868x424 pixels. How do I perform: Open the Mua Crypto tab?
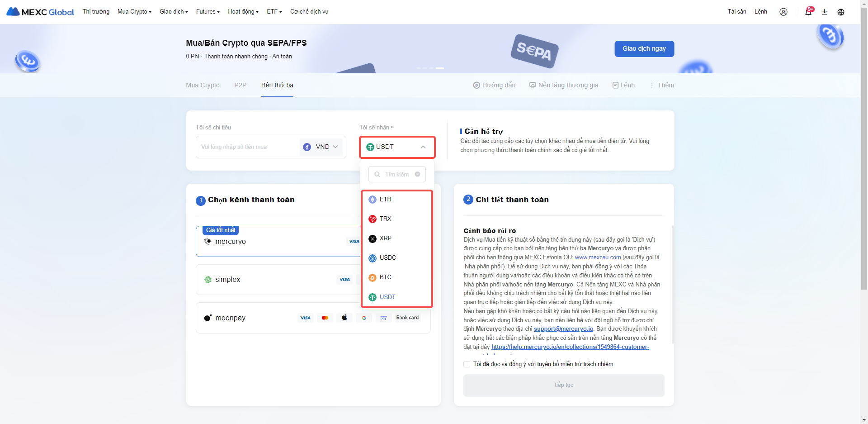click(x=203, y=85)
